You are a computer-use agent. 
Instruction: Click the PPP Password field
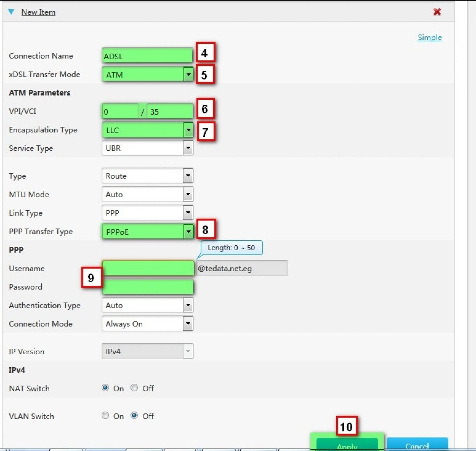pos(148,287)
